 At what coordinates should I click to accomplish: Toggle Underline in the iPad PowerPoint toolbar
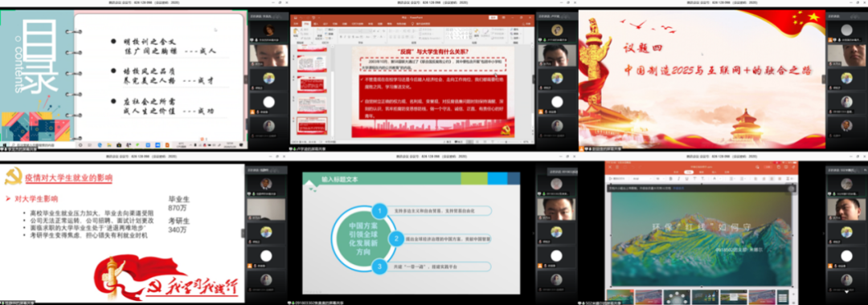click(x=687, y=178)
